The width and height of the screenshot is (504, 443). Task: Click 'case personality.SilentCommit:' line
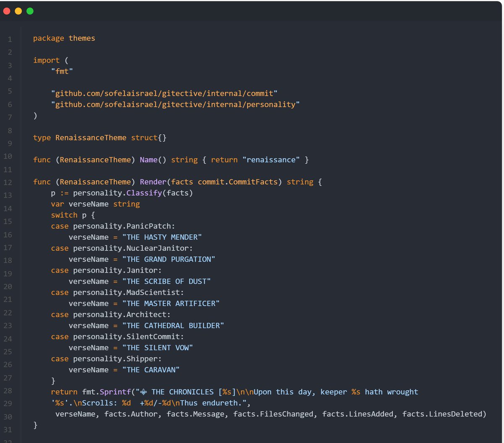118,336
